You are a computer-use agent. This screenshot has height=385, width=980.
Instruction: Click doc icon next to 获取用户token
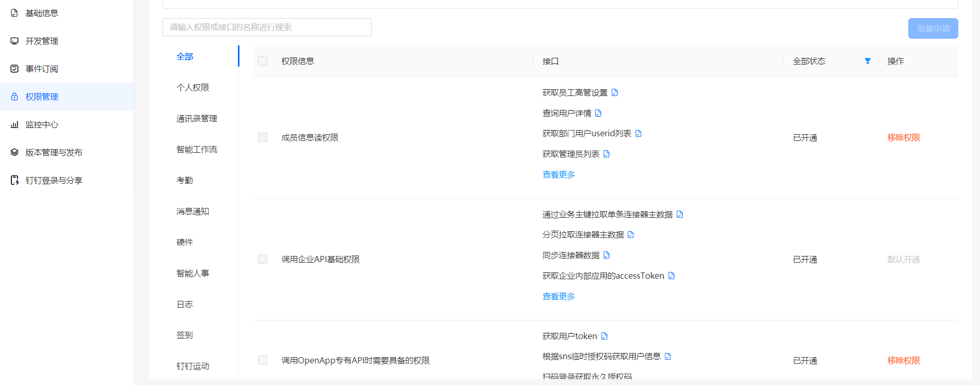604,336
